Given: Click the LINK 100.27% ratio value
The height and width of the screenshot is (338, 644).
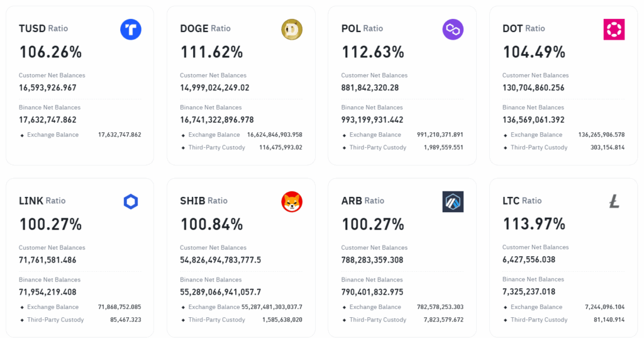Looking at the screenshot, I should tap(50, 224).
